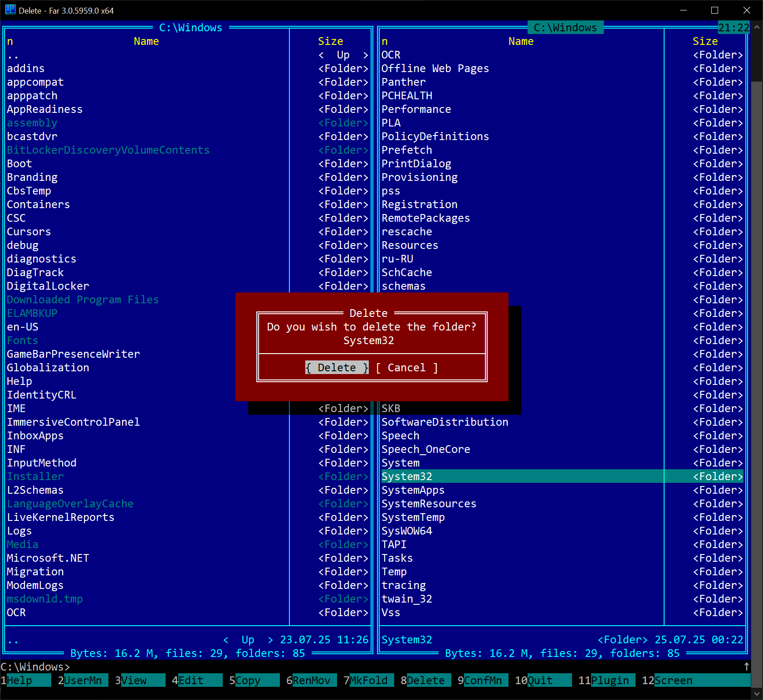Viewport: 763px width, 700px height.
Task: Select the Tasks folder
Action: coord(562,558)
